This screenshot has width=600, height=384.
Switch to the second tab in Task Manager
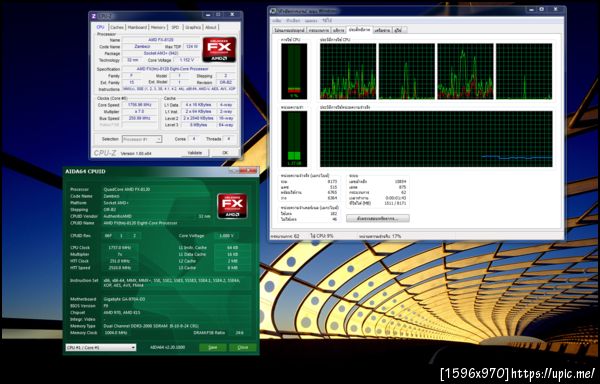[319, 30]
